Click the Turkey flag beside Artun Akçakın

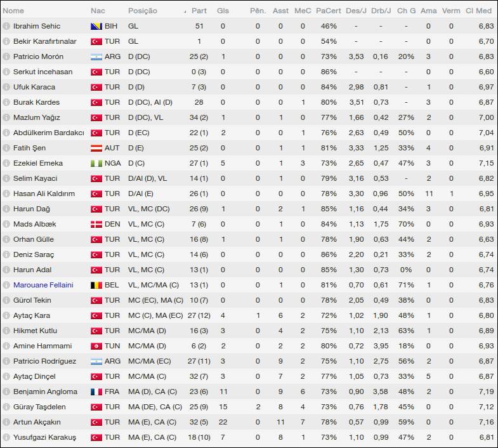coord(96,422)
